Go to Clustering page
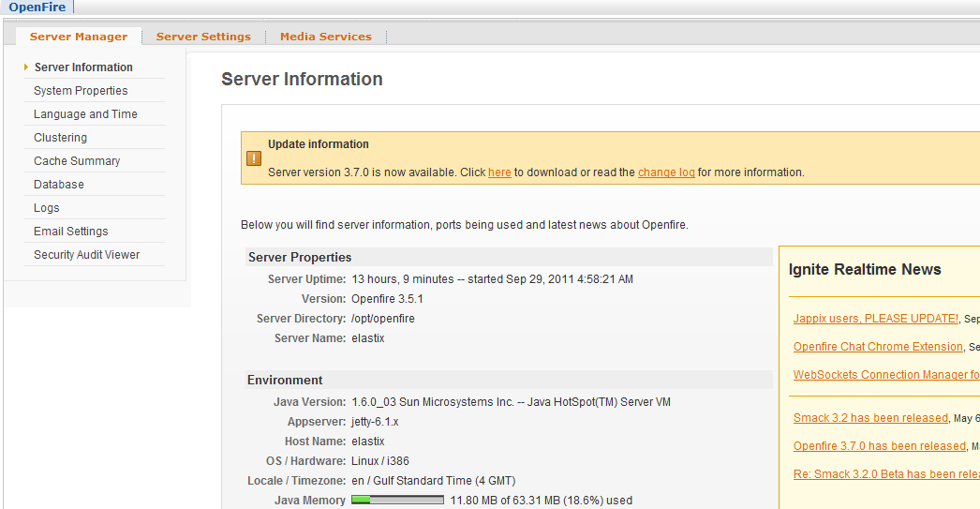The width and height of the screenshot is (980, 509). pyautogui.click(x=61, y=138)
